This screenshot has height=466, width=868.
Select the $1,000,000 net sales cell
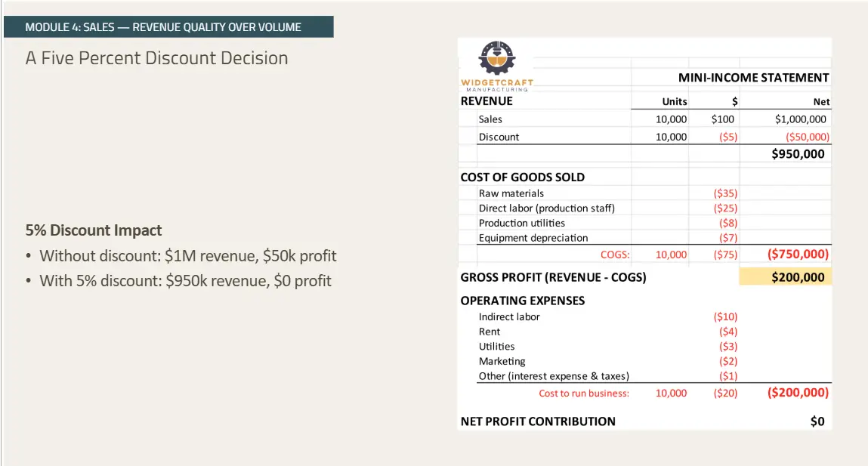click(800, 119)
